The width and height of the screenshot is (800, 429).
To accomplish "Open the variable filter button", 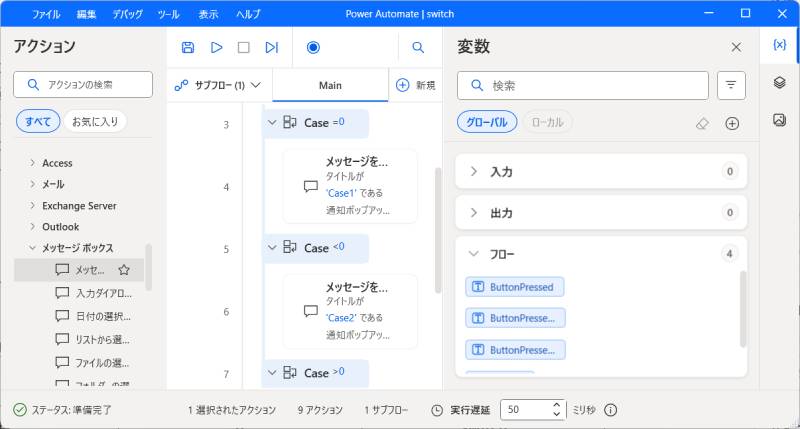I will 731,86.
